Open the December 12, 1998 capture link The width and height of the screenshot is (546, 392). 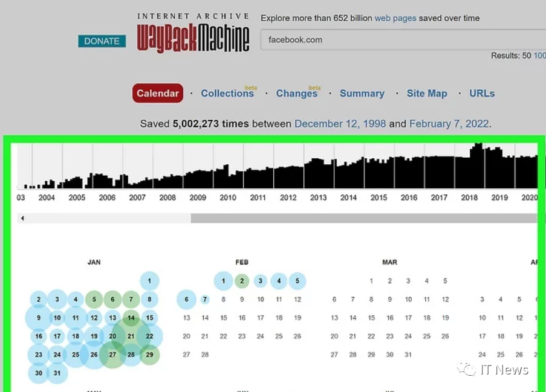(x=340, y=124)
